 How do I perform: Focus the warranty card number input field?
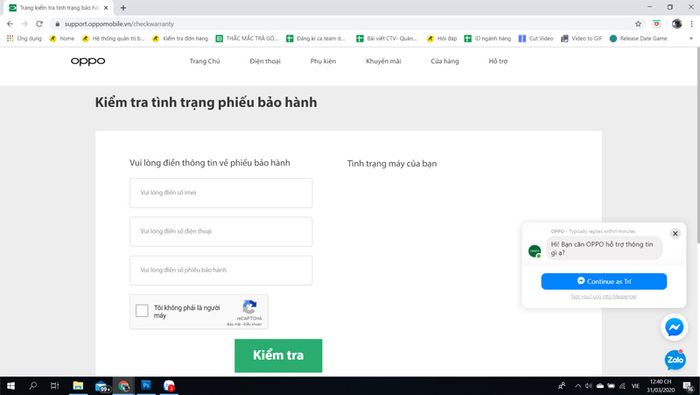(x=221, y=270)
